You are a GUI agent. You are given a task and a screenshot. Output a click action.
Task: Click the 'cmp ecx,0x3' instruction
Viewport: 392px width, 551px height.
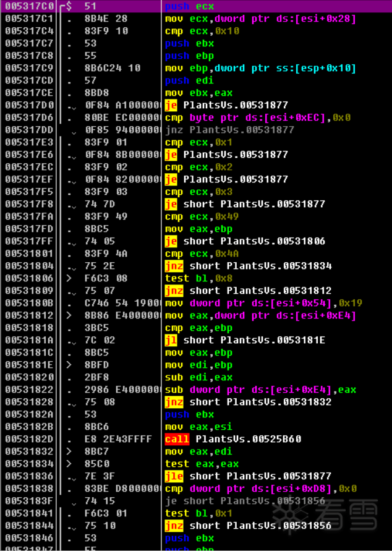click(x=199, y=192)
